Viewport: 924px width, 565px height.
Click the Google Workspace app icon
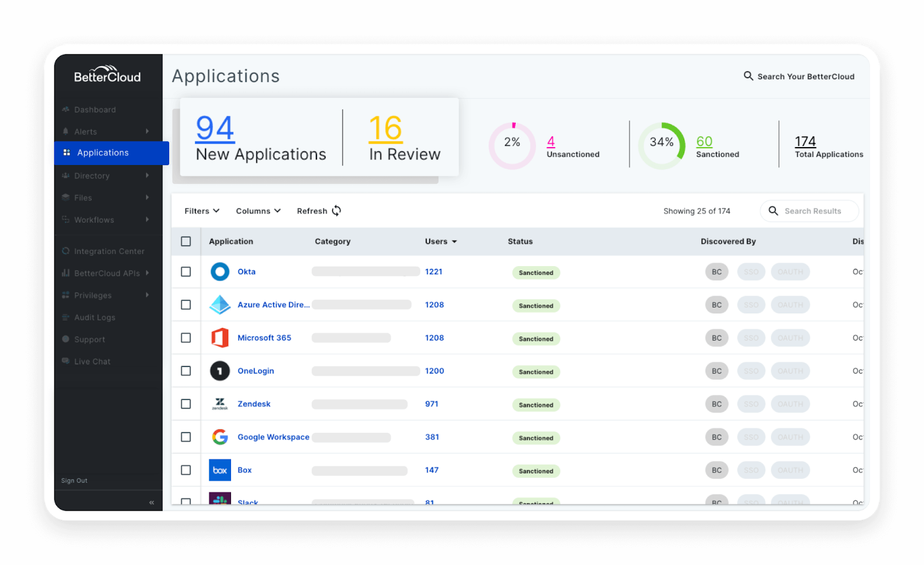pos(219,437)
